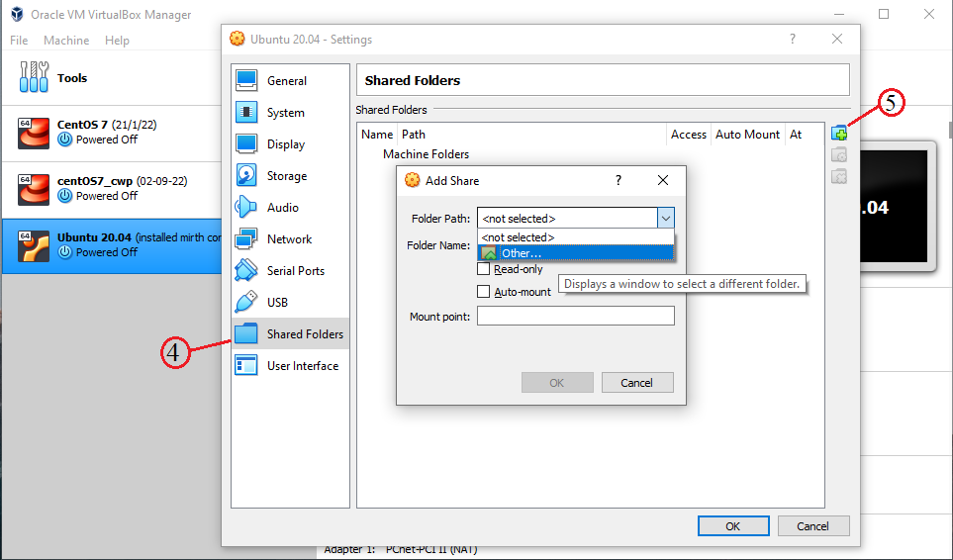
Task: Open the Storage settings category
Action: 291,175
